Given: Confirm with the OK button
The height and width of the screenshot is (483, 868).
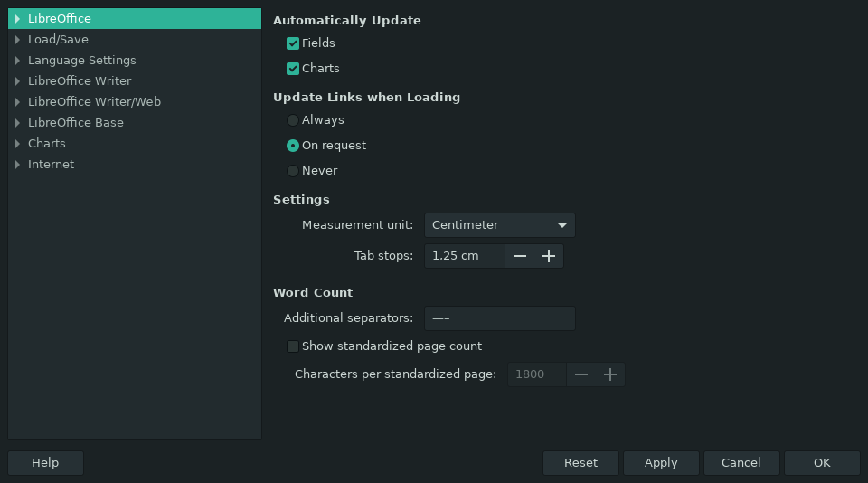Looking at the screenshot, I should [822, 463].
